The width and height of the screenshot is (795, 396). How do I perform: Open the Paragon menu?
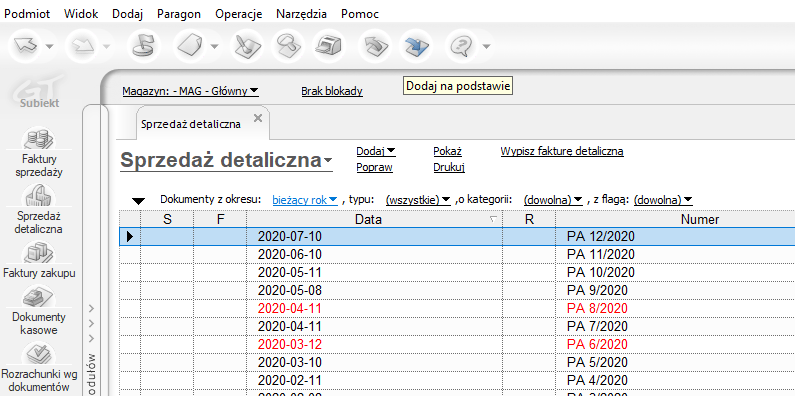click(x=179, y=14)
